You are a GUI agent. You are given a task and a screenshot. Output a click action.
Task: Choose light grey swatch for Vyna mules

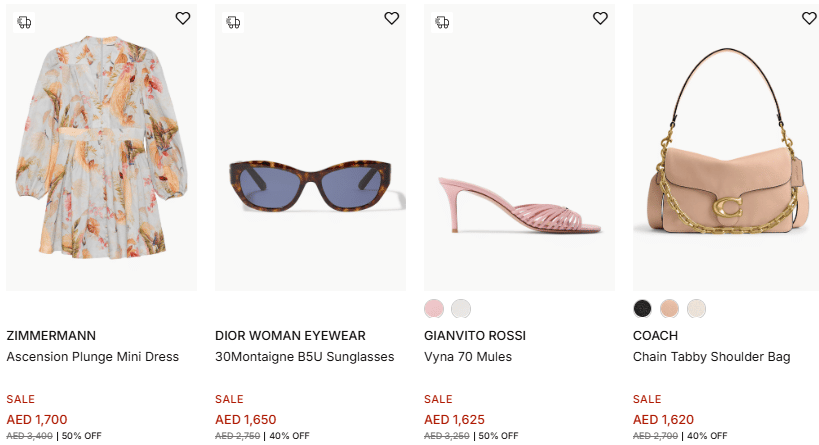pyautogui.click(x=460, y=308)
